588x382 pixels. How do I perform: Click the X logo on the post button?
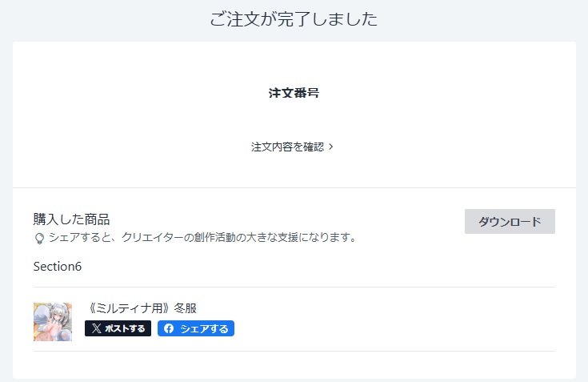pyautogui.click(x=96, y=328)
